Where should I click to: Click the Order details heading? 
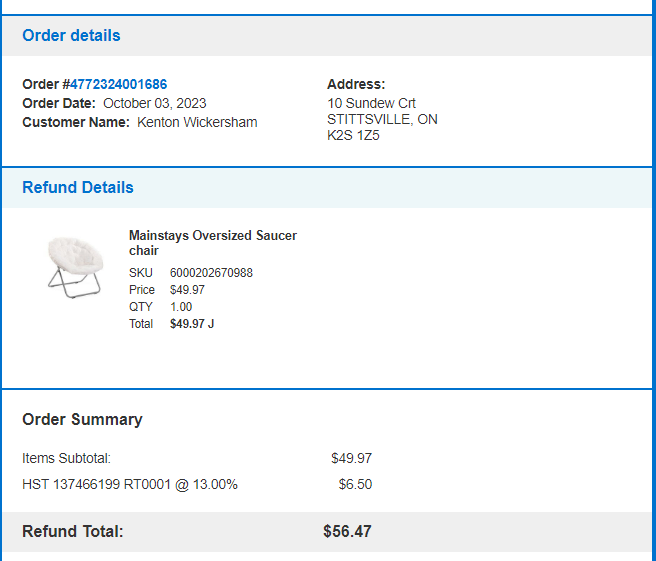71,36
